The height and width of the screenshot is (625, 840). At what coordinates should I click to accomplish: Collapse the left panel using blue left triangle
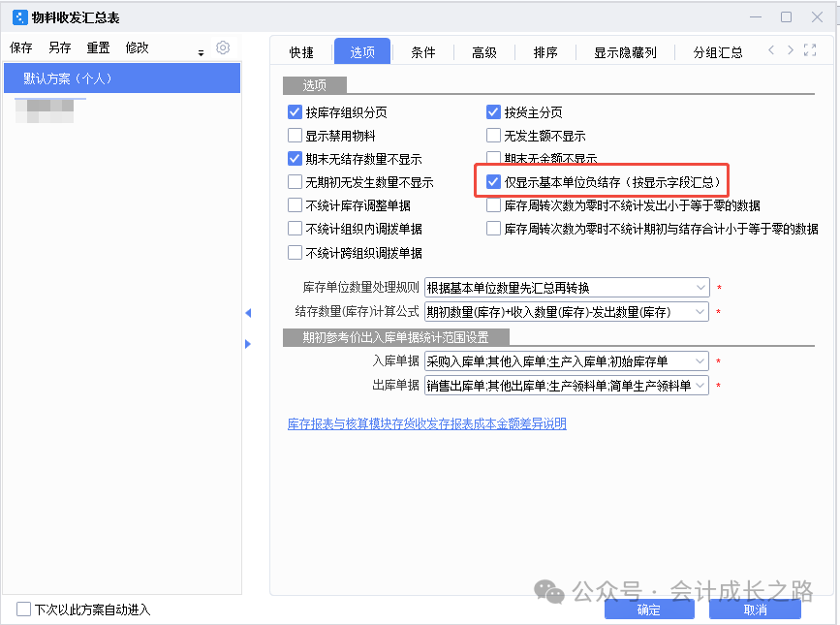[x=248, y=313]
